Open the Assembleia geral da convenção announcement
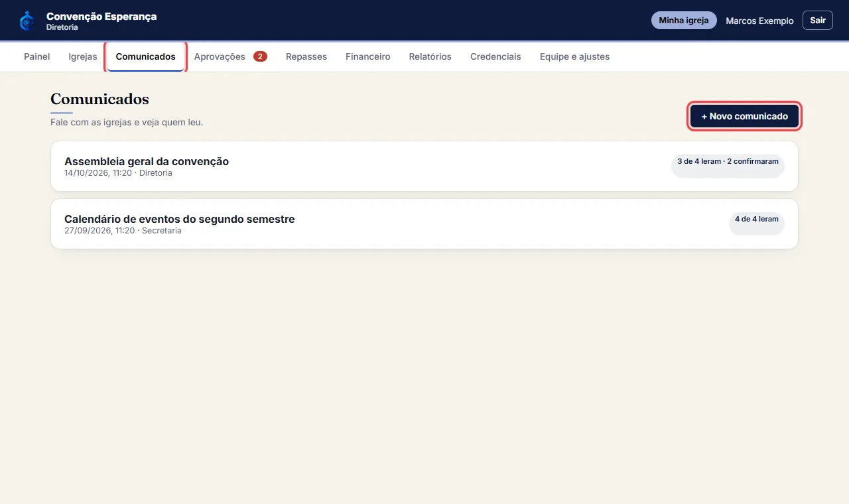This screenshot has width=849, height=504. [424, 166]
